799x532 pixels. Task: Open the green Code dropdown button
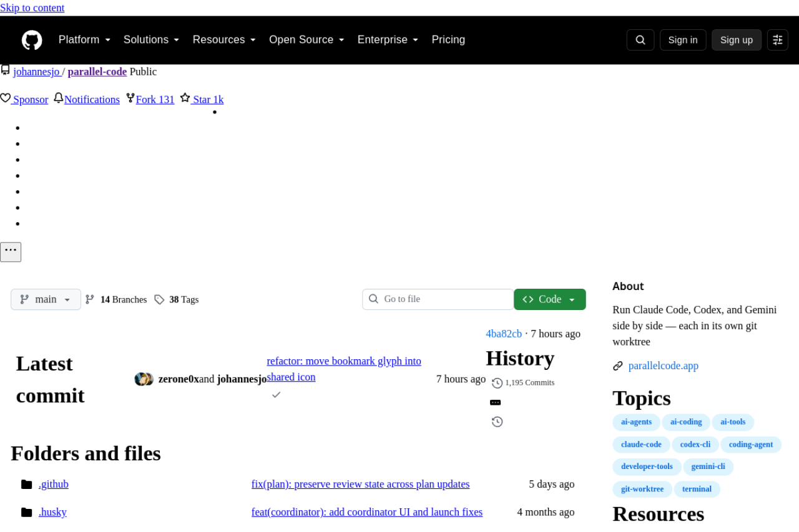[550, 299]
